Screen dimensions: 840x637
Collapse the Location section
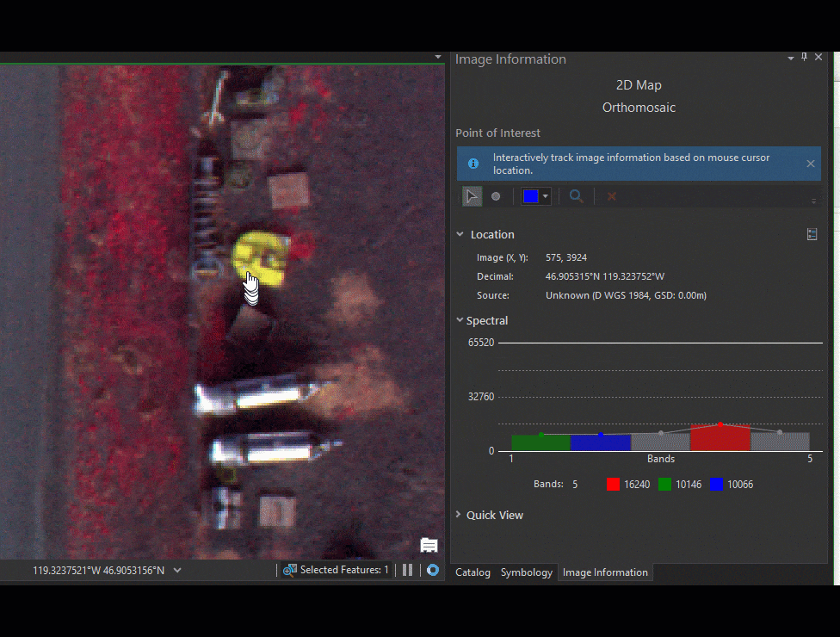coord(460,233)
